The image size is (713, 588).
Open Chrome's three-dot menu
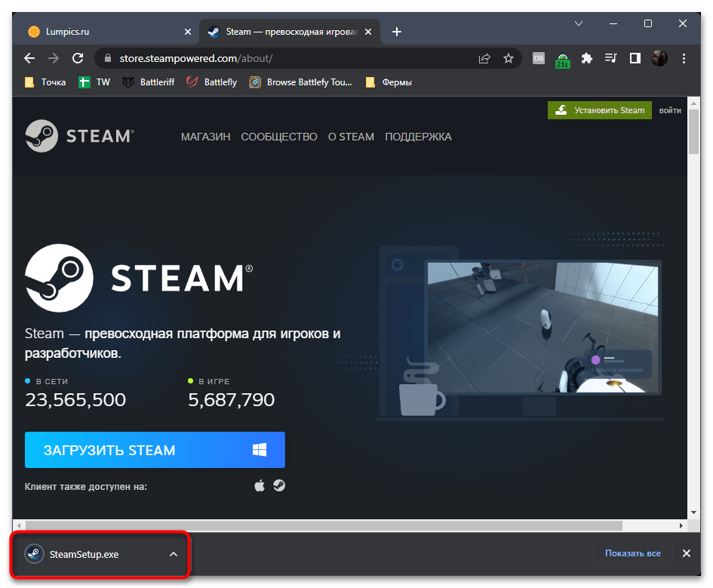pyautogui.click(x=684, y=58)
